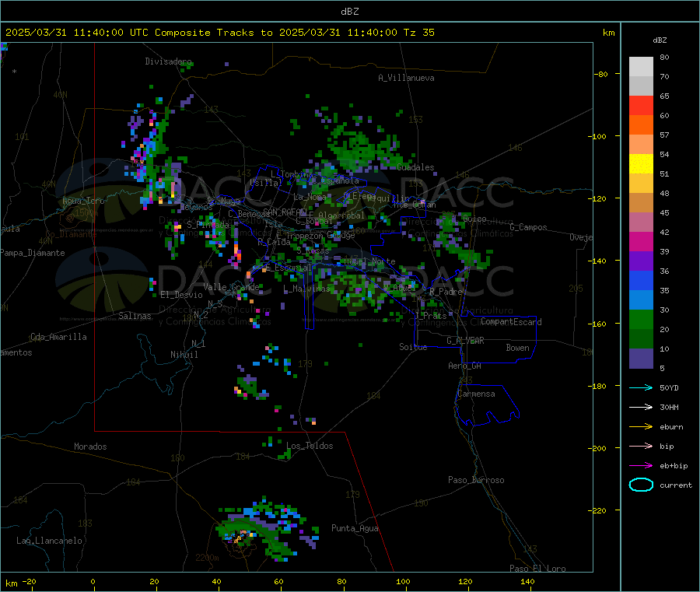700x592 pixels.
Task: Click the Punta_Agua map label
Action: tap(355, 529)
